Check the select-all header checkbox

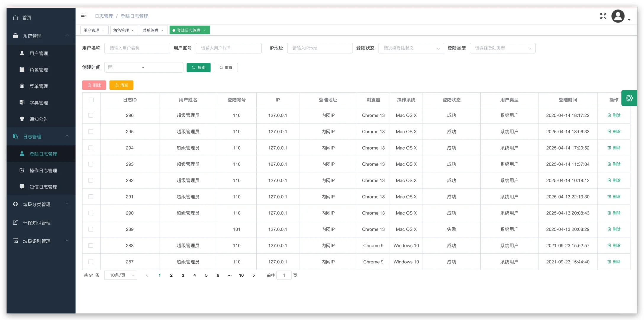[91, 100]
